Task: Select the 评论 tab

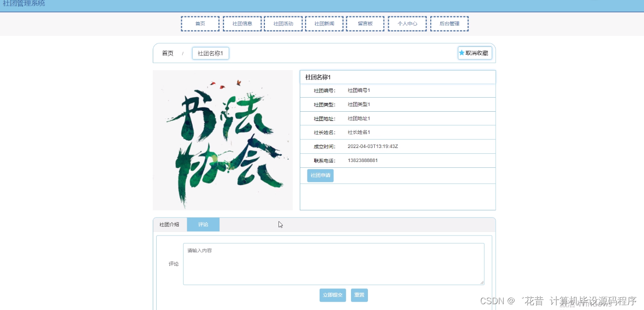Action: (x=203, y=224)
